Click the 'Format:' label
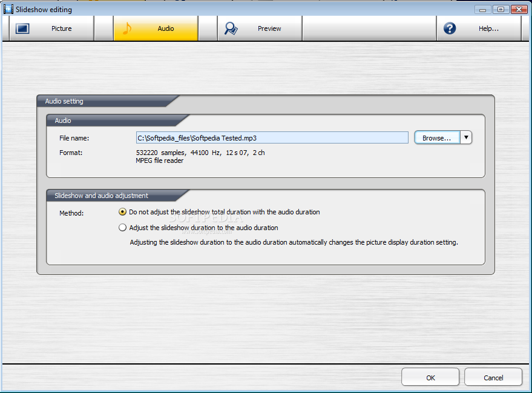Viewport: 532px width, 393px height. [71, 153]
